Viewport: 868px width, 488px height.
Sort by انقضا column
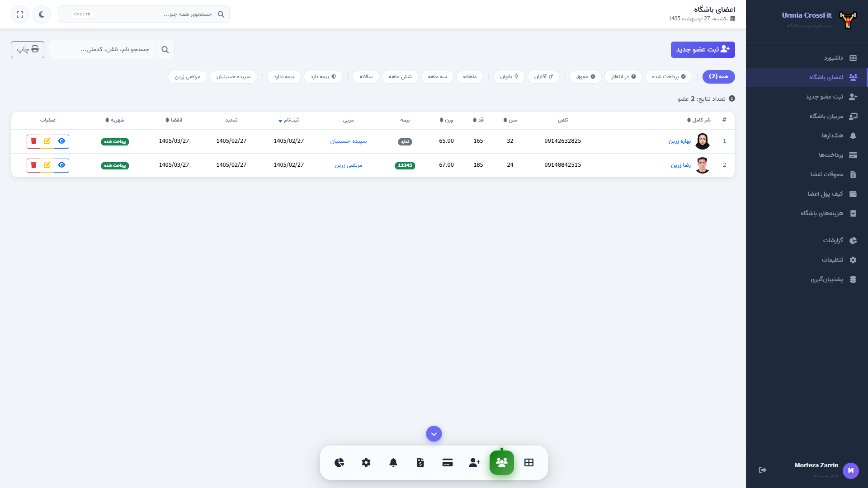(174, 120)
